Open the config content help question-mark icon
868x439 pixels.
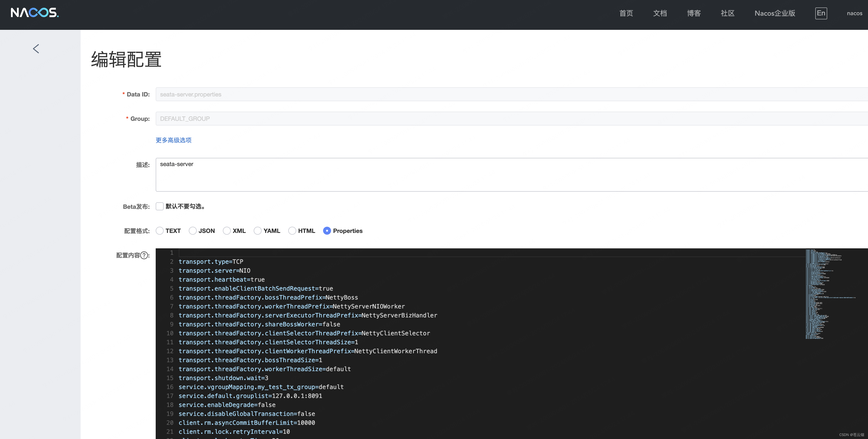pyautogui.click(x=144, y=255)
